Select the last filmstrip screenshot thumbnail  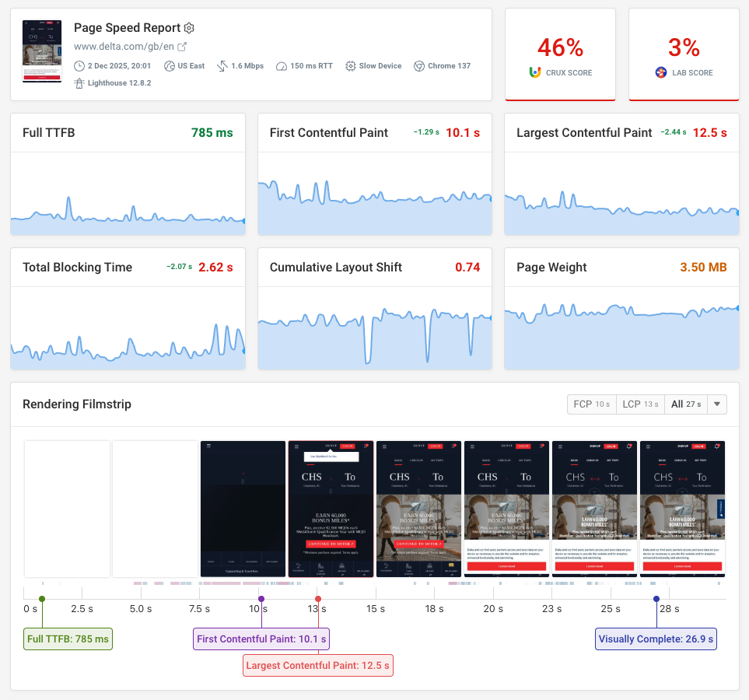pos(682,509)
